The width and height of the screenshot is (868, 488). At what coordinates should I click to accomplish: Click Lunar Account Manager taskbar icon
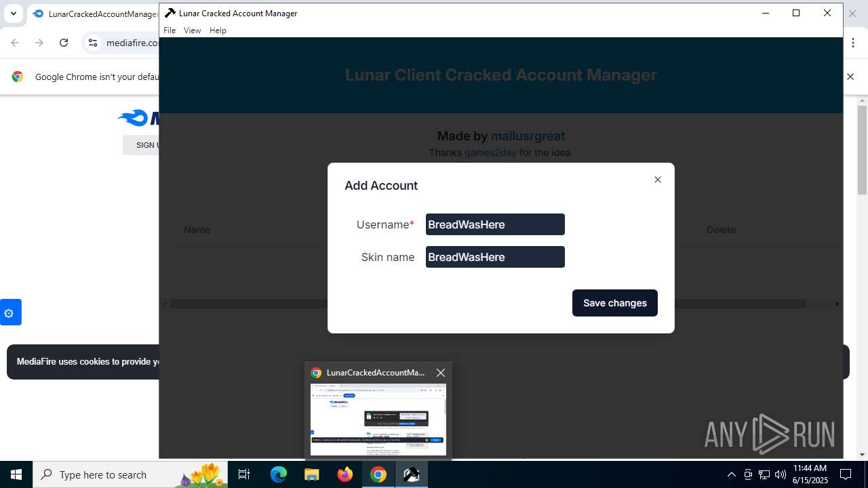(x=412, y=474)
